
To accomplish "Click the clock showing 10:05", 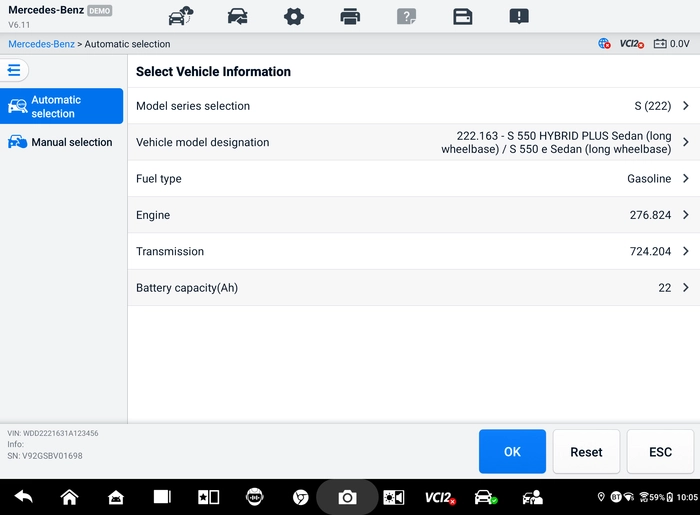I will point(687,497).
